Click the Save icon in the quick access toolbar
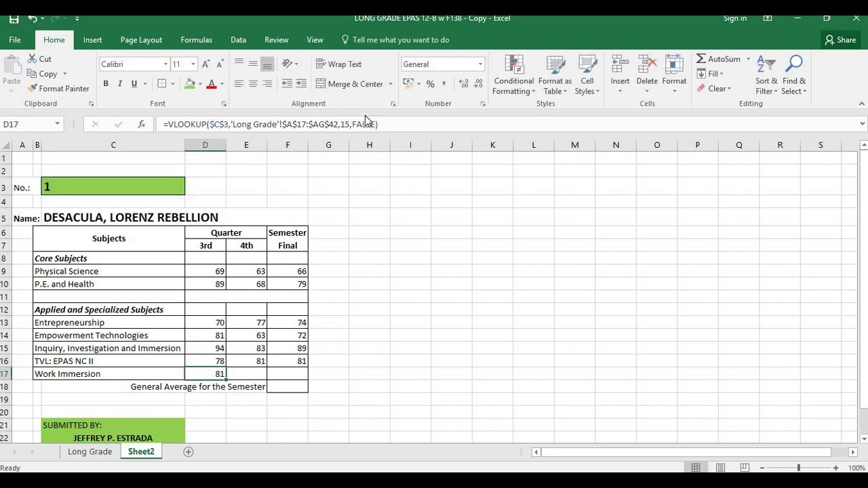The width and height of the screenshot is (868, 488). (14, 18)
